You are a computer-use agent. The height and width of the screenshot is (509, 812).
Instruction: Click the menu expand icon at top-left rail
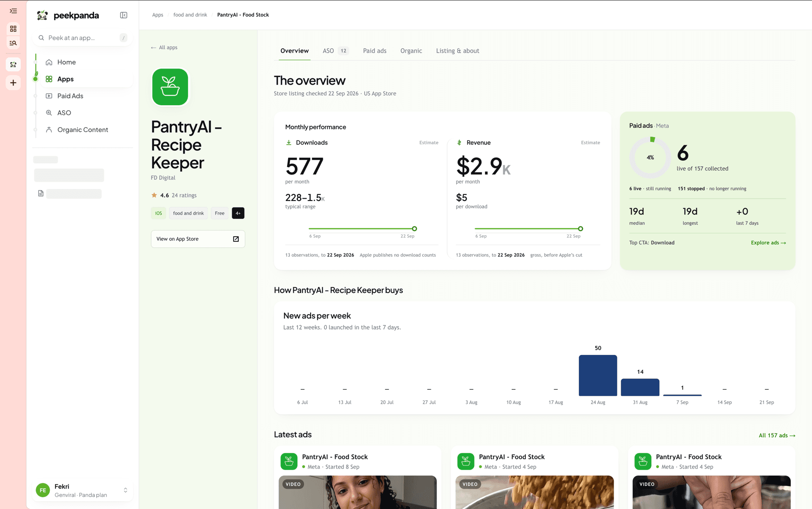(x=13, y=11)
